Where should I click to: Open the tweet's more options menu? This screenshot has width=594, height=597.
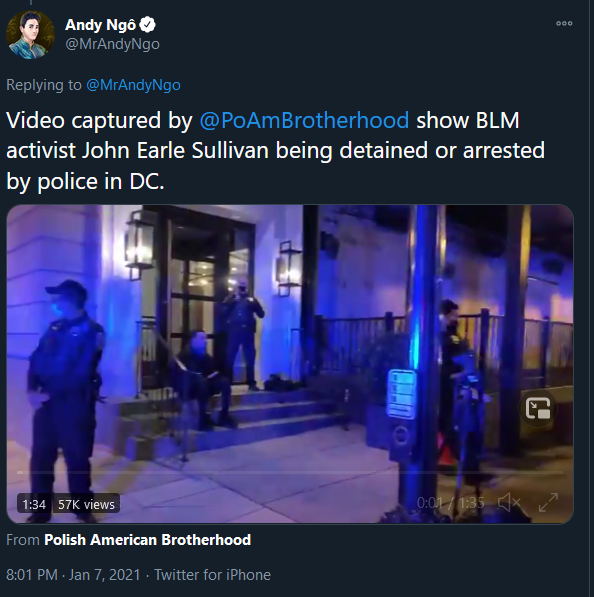[564, 24]
